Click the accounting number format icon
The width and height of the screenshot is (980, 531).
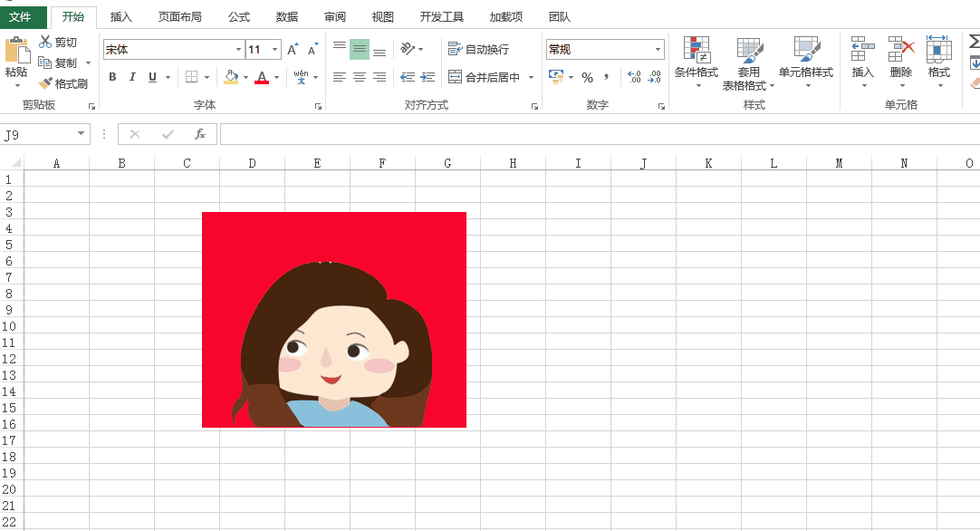[555, 77]
